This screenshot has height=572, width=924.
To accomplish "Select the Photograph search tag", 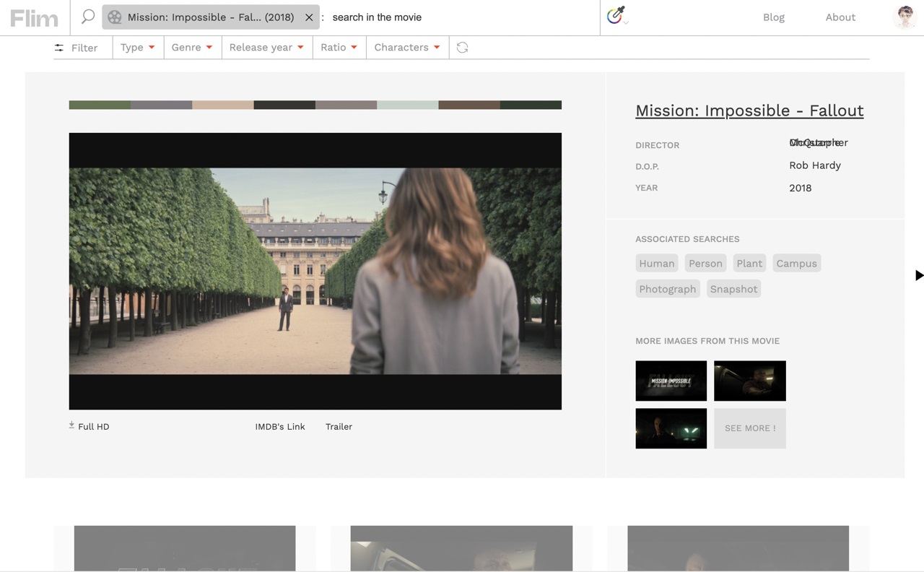I will click(668, 290).
